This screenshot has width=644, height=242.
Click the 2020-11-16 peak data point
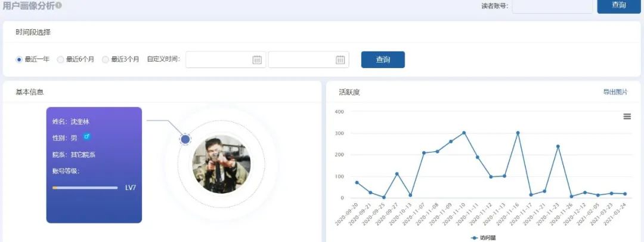[518, 133]
